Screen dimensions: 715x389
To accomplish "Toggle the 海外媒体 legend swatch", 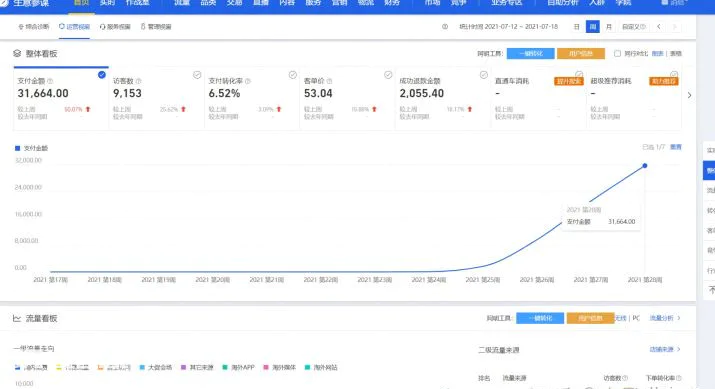I will tap(266, 367).
